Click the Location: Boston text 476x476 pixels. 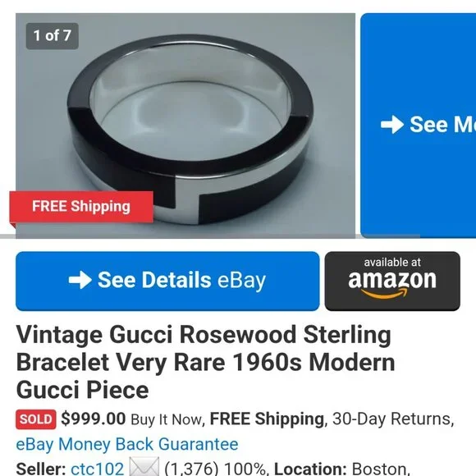coord(341,469)
